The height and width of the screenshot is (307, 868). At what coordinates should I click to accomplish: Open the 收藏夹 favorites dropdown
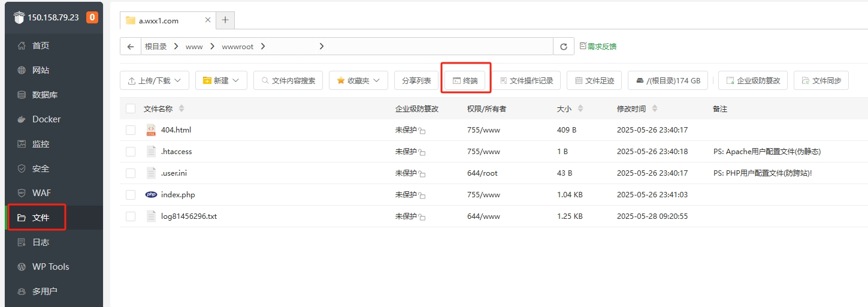(358, 81)
